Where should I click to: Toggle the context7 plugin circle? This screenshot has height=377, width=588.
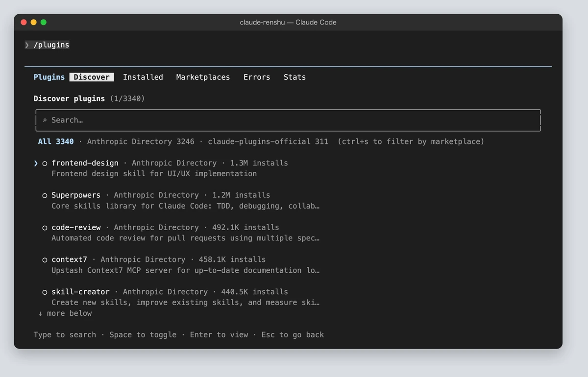(45, 260)
